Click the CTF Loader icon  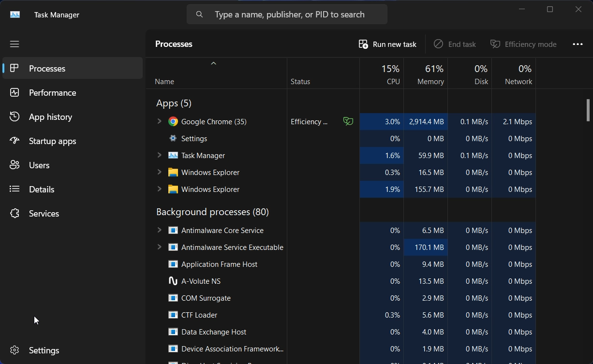[x=173, y=315]
